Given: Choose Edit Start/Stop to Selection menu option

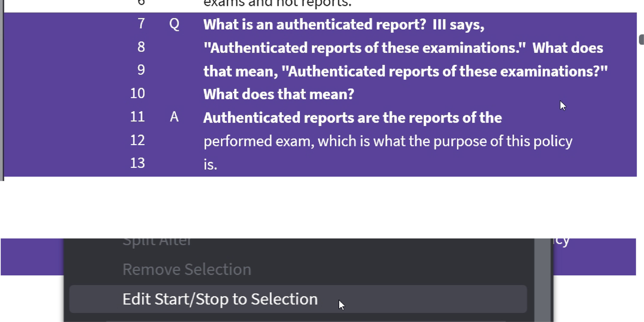Looking at the screenshot, I should (x=220, y=299).
